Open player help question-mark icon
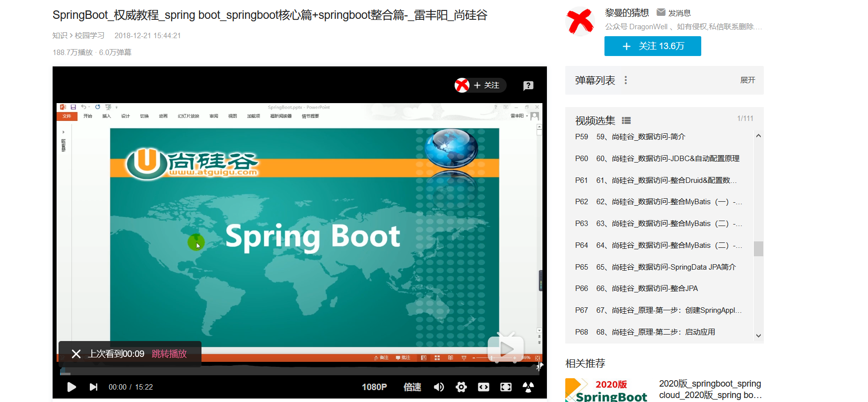Viewport: 868px width, 402px height. (x=528, y=85)
